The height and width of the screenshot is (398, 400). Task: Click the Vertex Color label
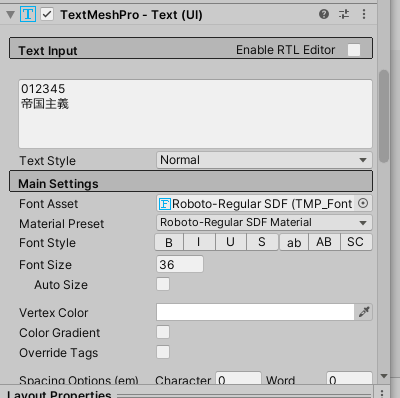[54, 313]
